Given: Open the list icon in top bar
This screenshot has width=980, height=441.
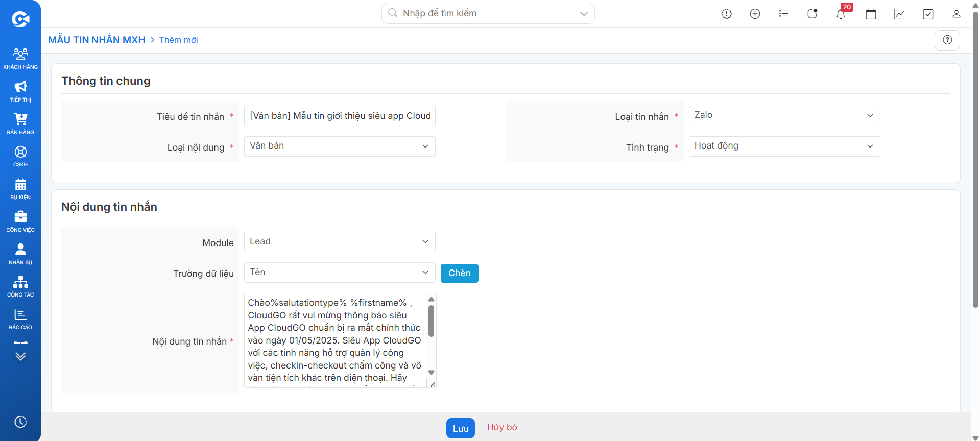Looking at the screenshot, I should coord(784,14).
